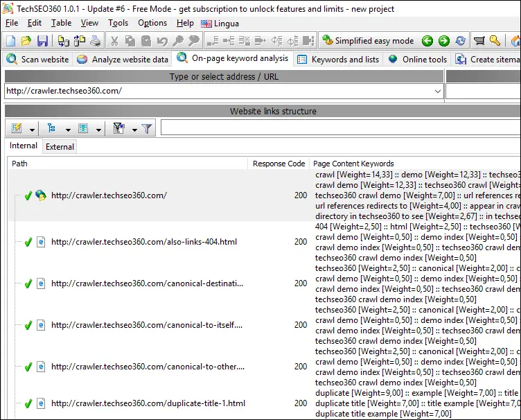521x420 pixels.
Task: Open the quick filter options dropdown arrow
Action: pos(134,129)
